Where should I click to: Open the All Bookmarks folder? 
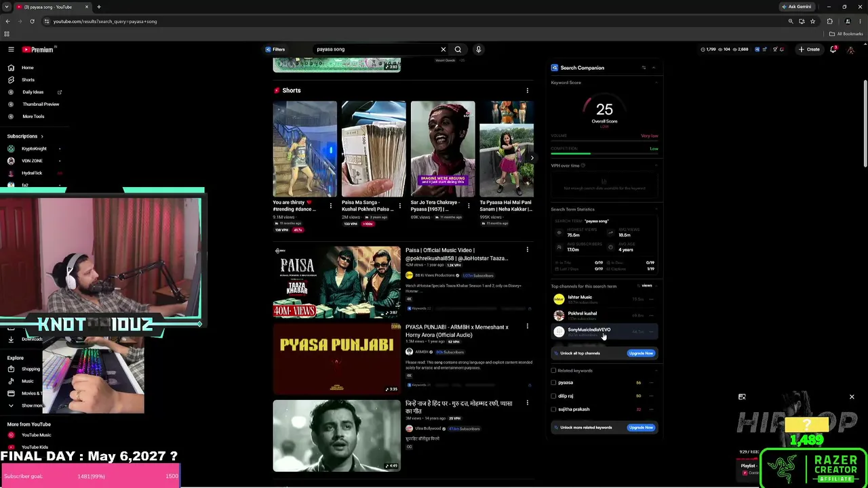[x=846, y=34]
